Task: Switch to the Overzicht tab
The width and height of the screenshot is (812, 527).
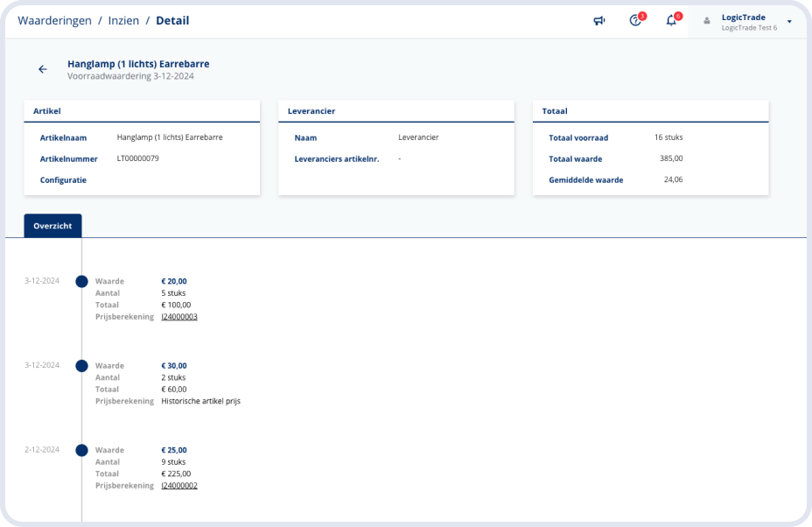Action: point(52,226)
